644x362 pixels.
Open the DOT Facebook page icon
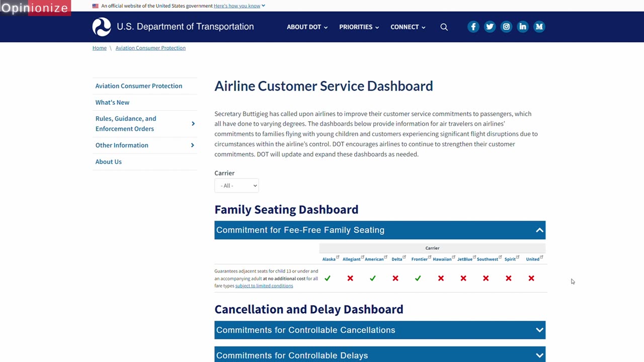(x=473, y=27)
